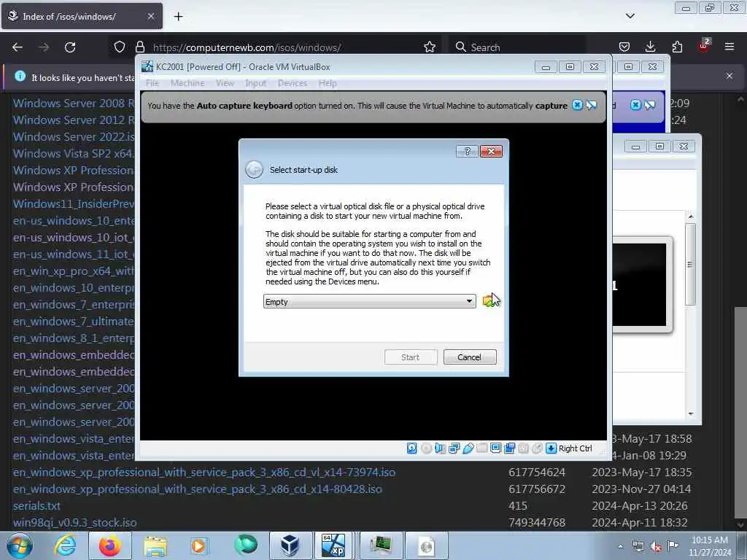The image size is (747, 560).
Task: Click the audio icon in the VM status bar
Action: click(x=440, y=448)
